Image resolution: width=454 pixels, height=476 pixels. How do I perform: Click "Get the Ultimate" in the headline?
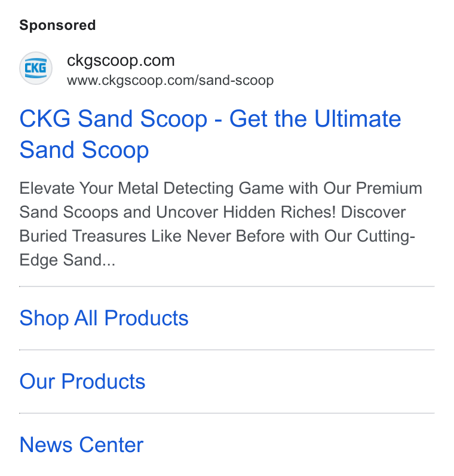tap(315, 118)
